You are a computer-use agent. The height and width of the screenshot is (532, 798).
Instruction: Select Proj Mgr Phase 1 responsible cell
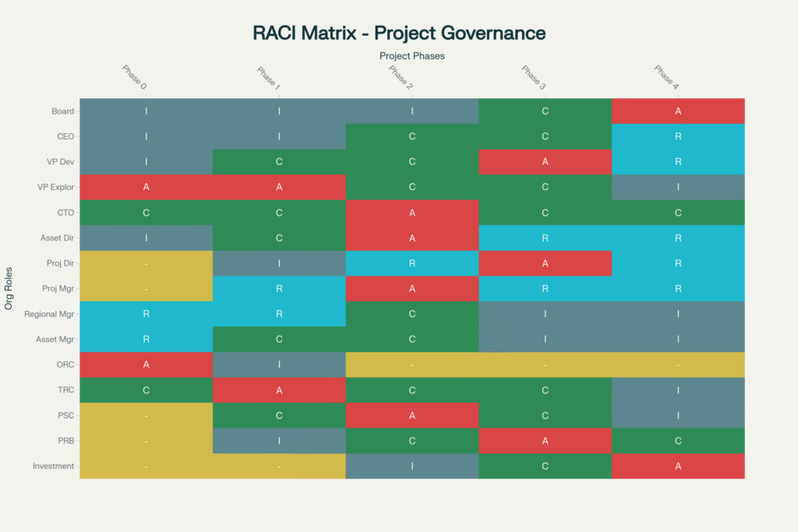click(279, 289)
